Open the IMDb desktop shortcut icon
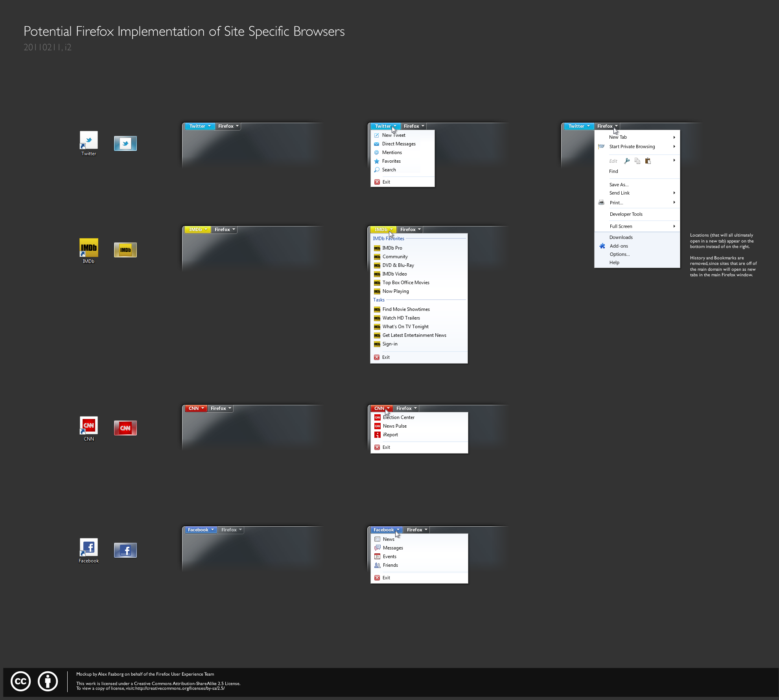 coord(88,248)
